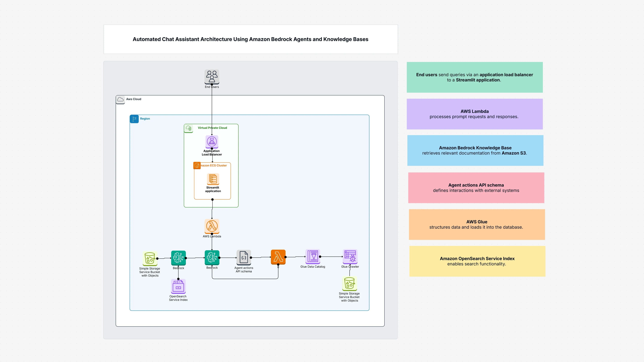
Task: Click the Streamlit application icon
Action: pyautogui.click(x=213, y=179)
